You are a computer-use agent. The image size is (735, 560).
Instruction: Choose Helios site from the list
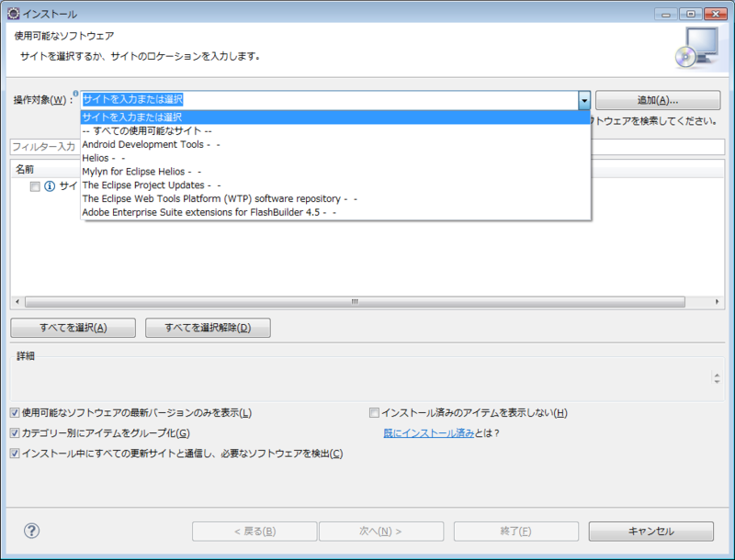(x=335, y=158)
